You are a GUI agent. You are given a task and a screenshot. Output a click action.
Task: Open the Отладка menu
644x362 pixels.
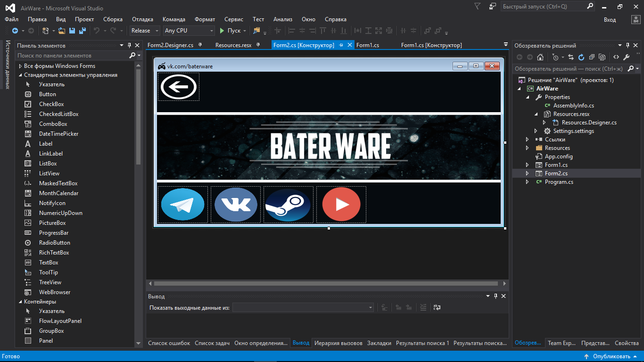click(x=142, y=19)
